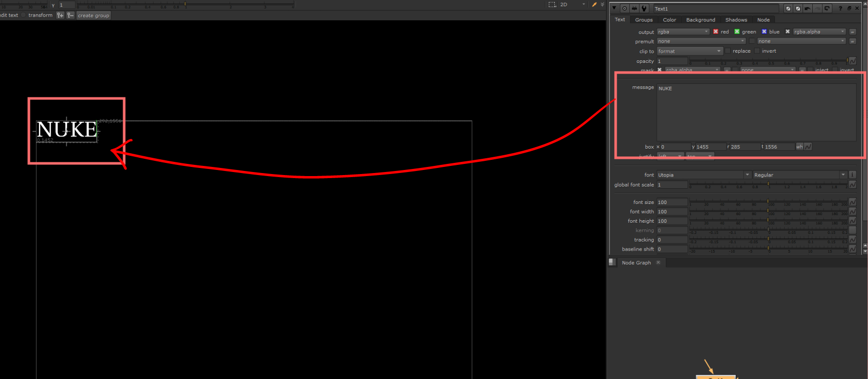Click the box r value 285

[x=745, y=147]
